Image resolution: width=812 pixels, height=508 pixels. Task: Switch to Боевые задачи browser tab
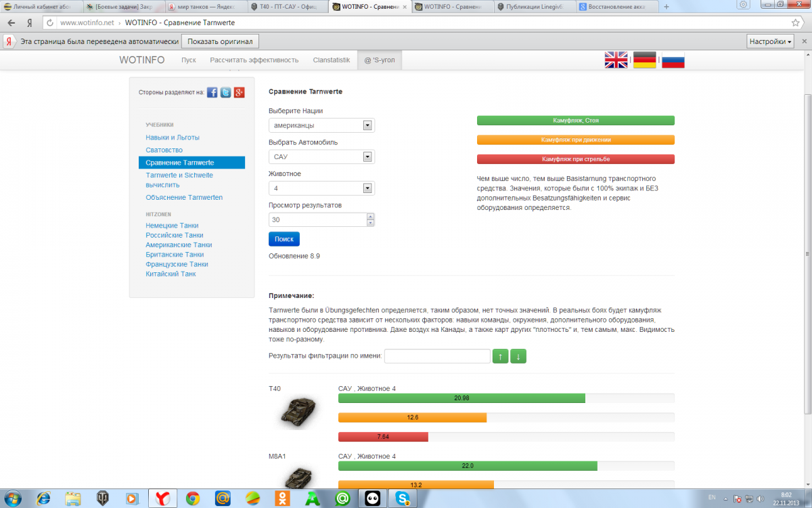[x=124, y=7]
